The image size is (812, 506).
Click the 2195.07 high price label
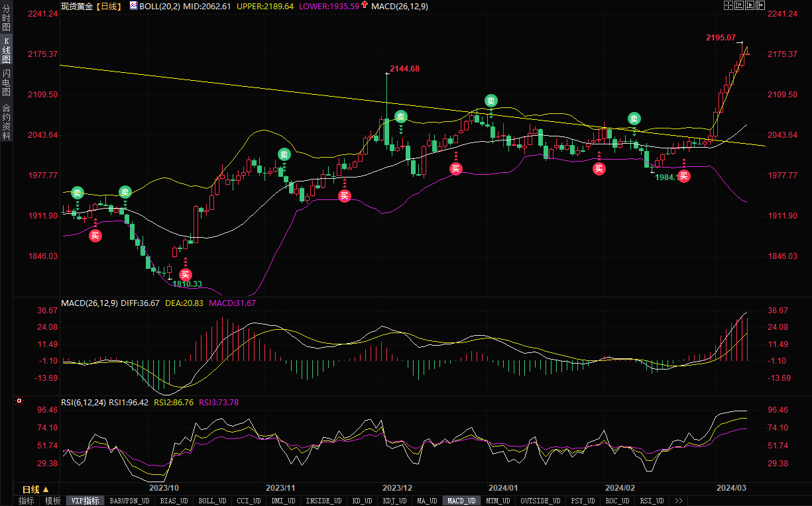(x=721, y=38)
